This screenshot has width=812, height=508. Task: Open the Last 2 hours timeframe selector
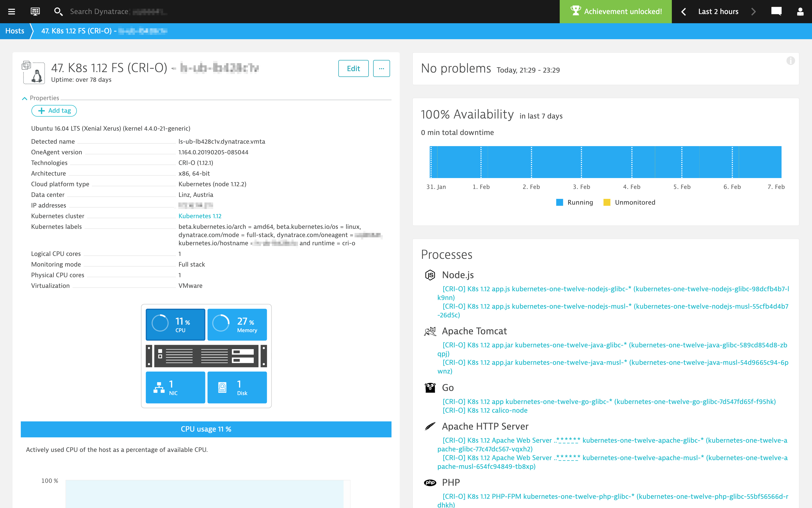click(718, 11)
